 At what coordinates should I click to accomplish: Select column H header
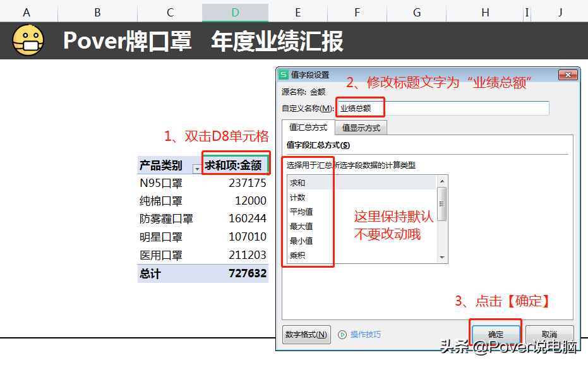485,13
